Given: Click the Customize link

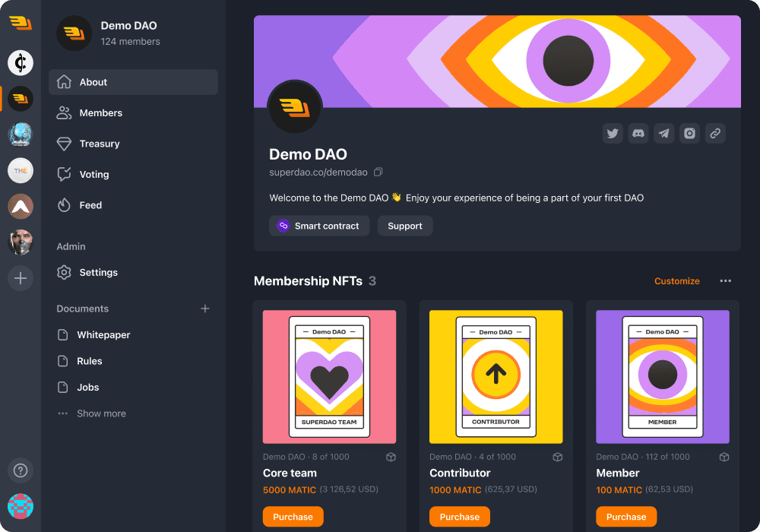Looking at the screenshot, I should click(677, 281).
